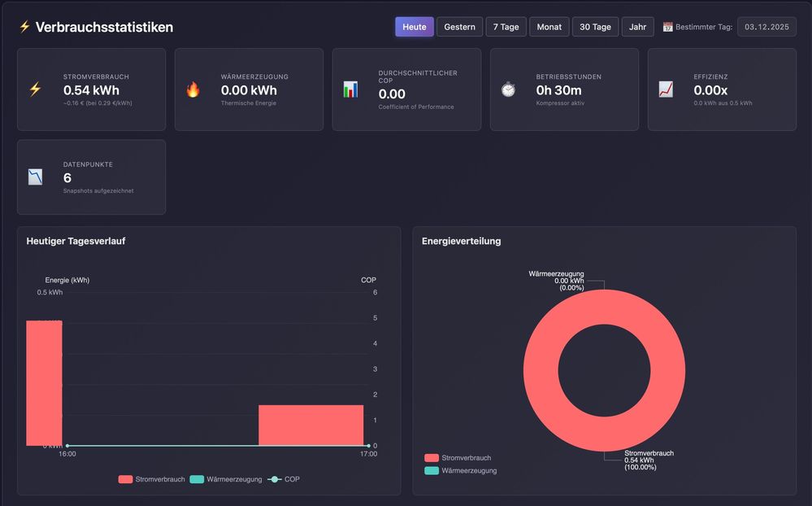Toggle COP line in chart legend
The image size is (812, 506).
(284, 479)
